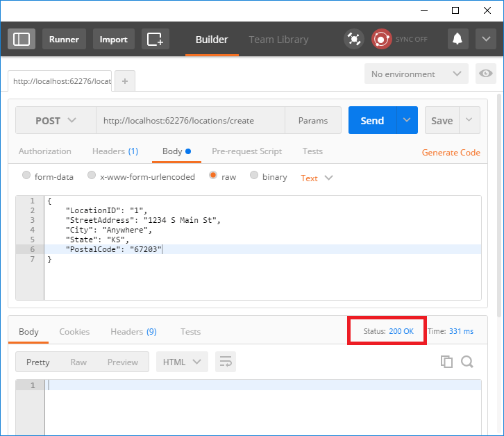Click in the request body editor on the PostalCode line
504x436 pixels.
click(x=262, y=249)
